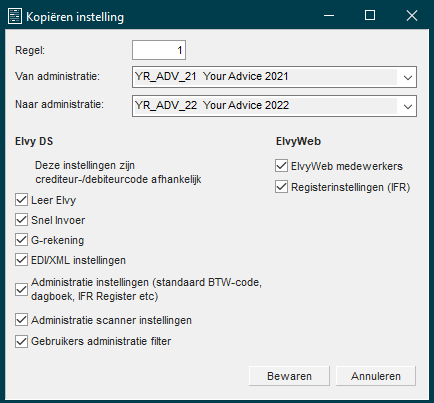Focus the Regel number input field
Viewport: 434px width, 403px height.
pyautogui.click(x=159, y=50)
